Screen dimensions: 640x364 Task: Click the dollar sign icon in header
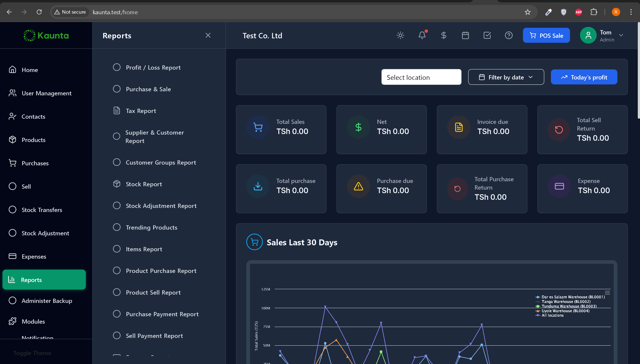click(444, 35)
